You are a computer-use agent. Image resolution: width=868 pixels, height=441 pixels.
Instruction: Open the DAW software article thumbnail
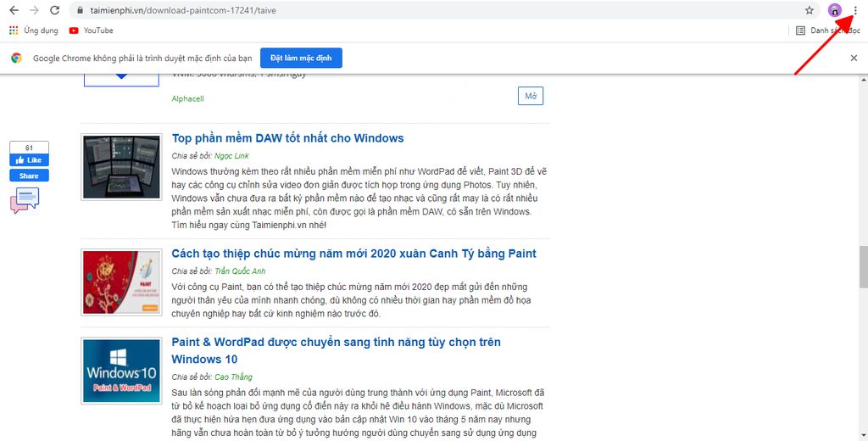click(122, 167)
